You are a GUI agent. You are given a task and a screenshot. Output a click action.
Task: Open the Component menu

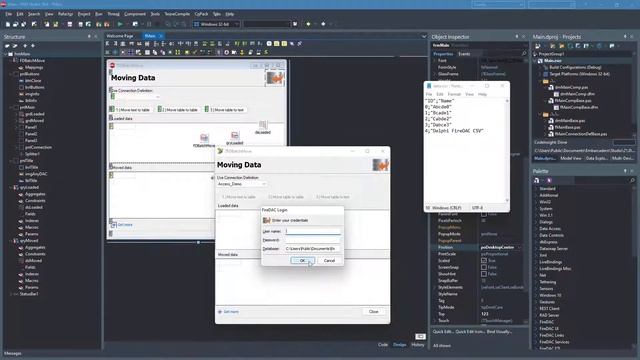tap(135, 14)
